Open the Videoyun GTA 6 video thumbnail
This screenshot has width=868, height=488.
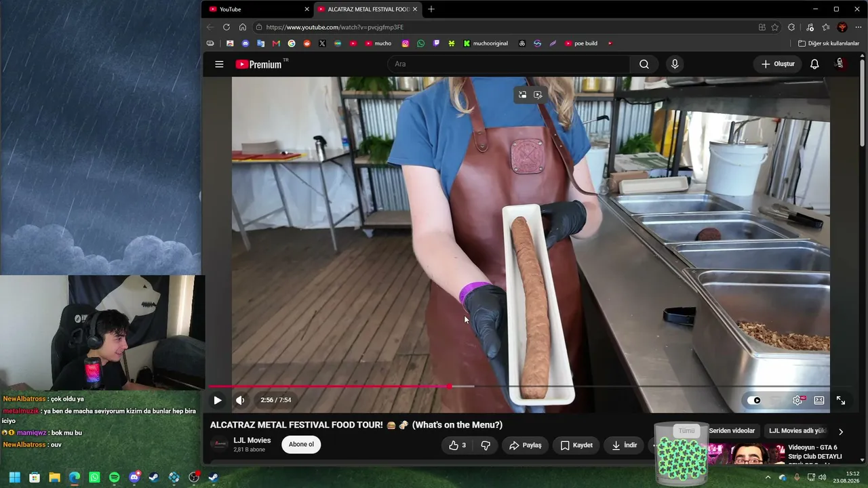point(746,453)
